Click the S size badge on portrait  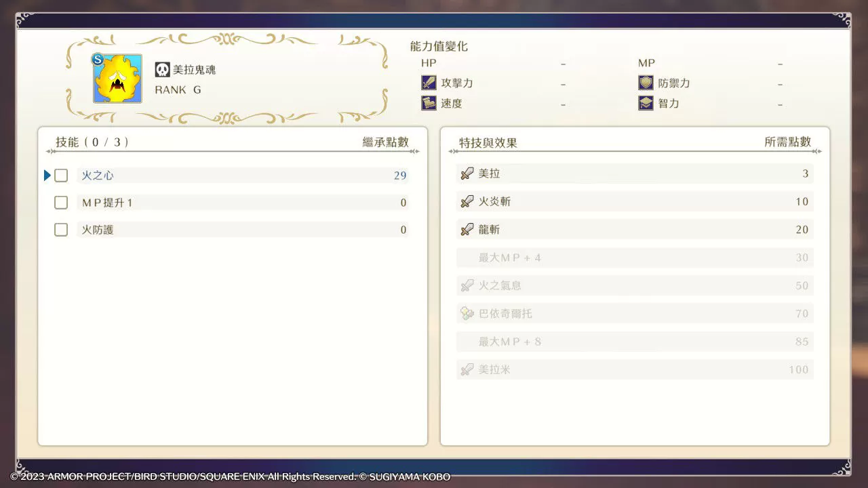point(98,60)
